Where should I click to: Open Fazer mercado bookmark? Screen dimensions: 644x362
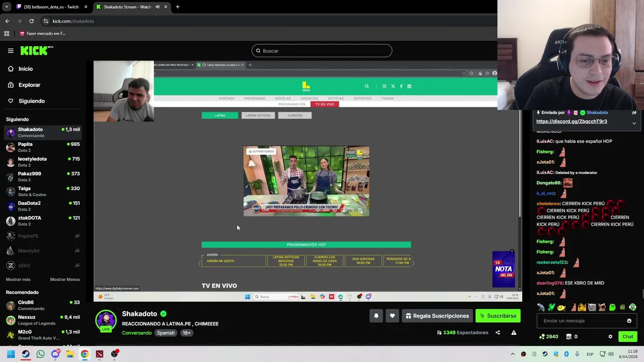[43, 34]
